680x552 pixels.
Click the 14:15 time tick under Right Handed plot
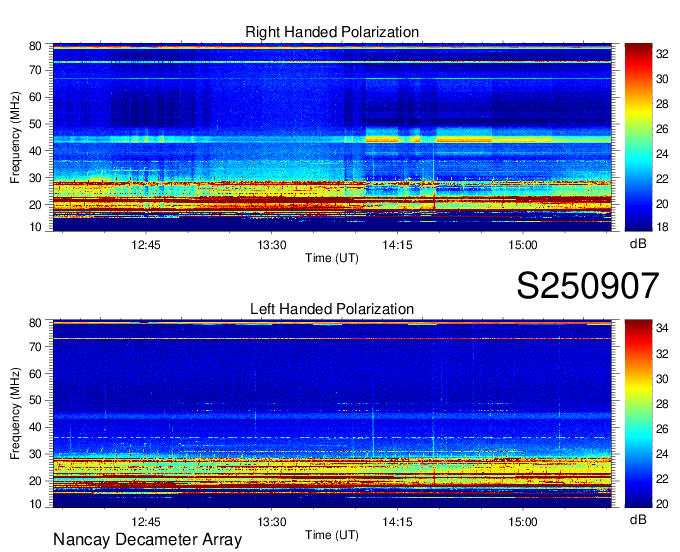397,245
